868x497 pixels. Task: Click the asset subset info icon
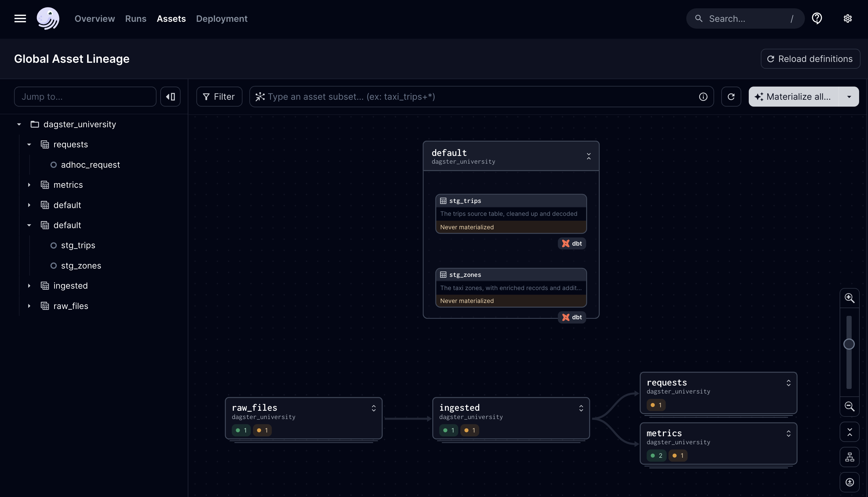pyautogui.click(x=703, y=97)
